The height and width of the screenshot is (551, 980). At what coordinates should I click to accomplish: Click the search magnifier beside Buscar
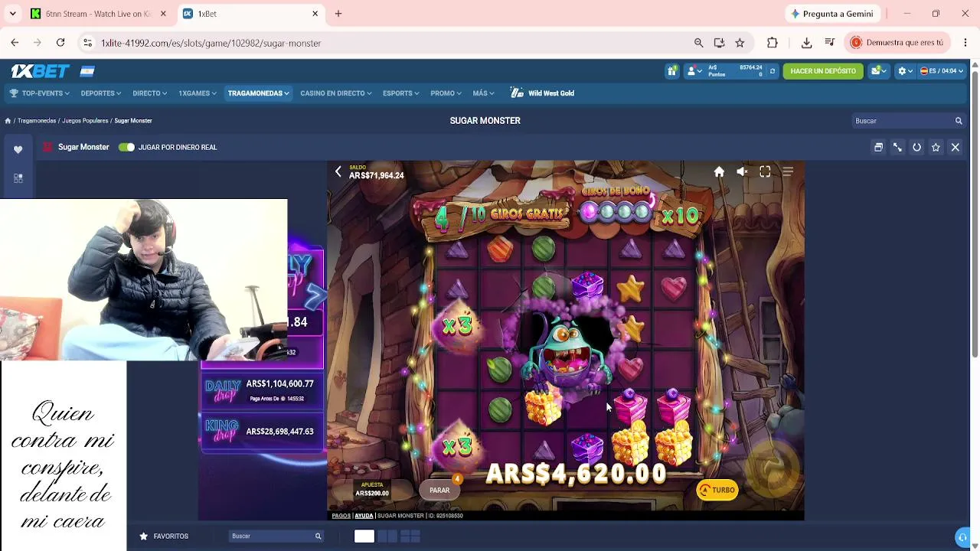(959, 121)
